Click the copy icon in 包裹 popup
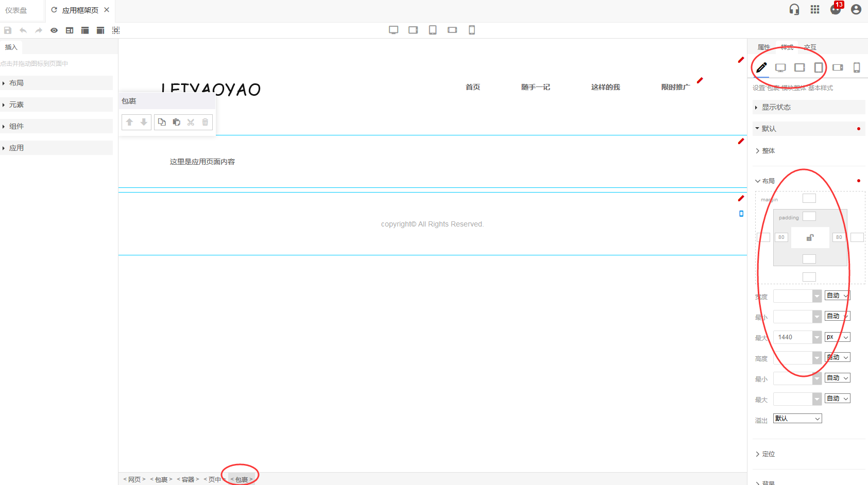This screenshot has height=485, width=868. point(162,122)
